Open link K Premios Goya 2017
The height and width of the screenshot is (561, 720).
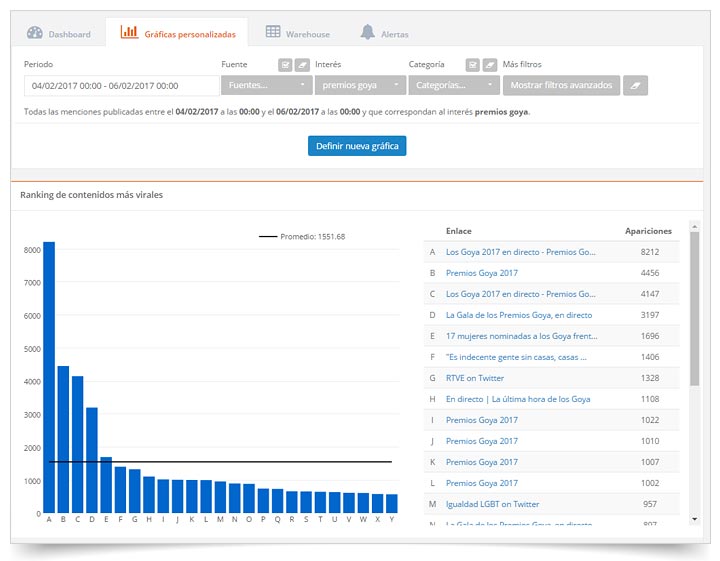(x=482, y=462)
